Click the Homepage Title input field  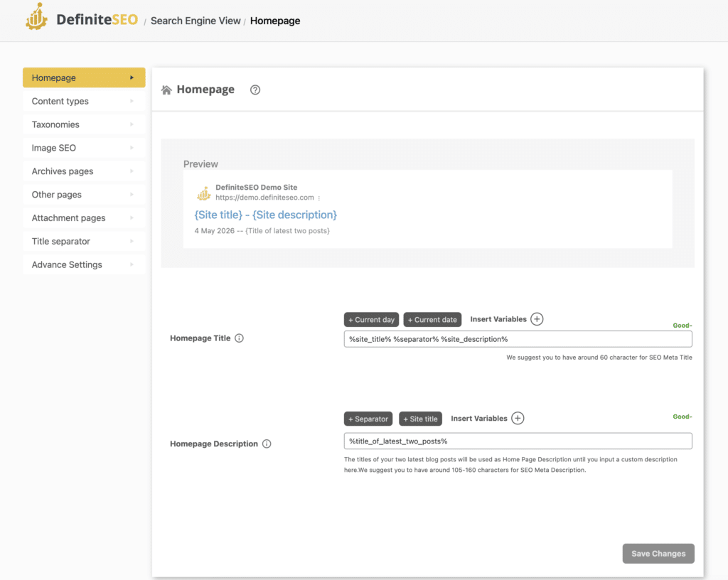tap(518, 339)
